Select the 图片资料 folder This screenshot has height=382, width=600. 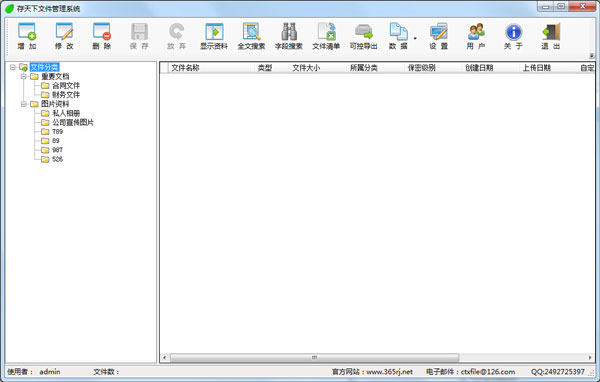click(x=55, y=104)
